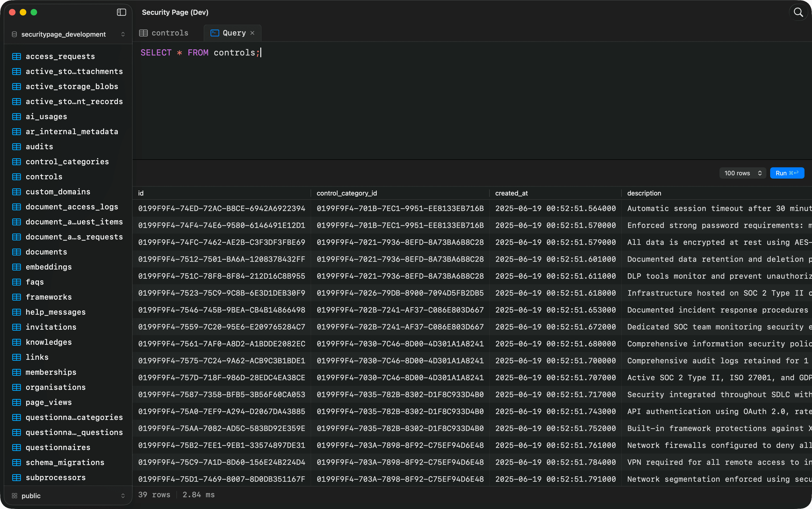
Task: Switch to the controls tab
Action: tap(170, 33)
